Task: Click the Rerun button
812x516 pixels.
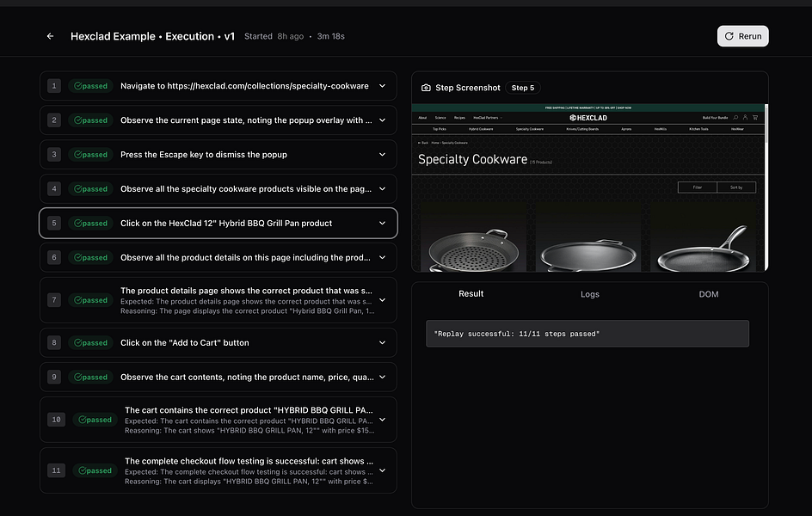Action: (x=742, y=36)
